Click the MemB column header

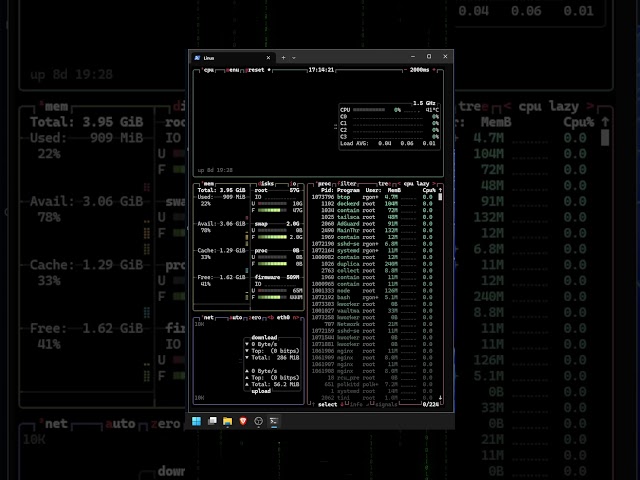click(x=394, y=190)
